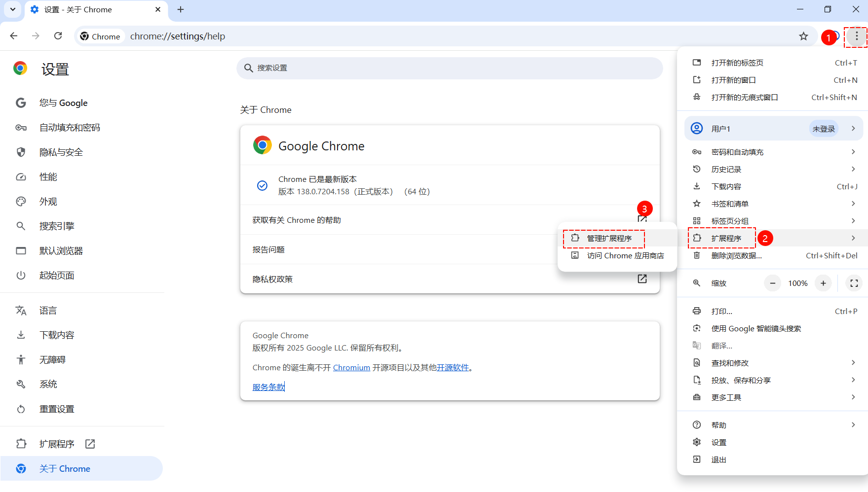Click the 性能 speedometer icon
The width and height of the screenshot is (868, 492).
coord(21,176)
